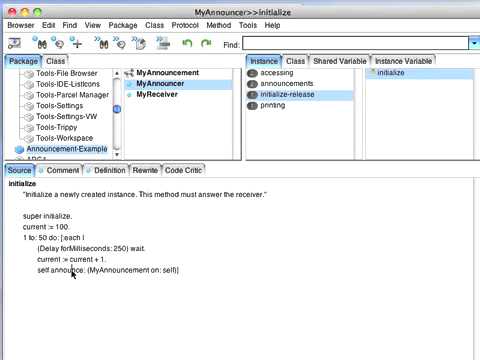
Task: Click the double-arrow clock toolbar icon
Action: 120,43
